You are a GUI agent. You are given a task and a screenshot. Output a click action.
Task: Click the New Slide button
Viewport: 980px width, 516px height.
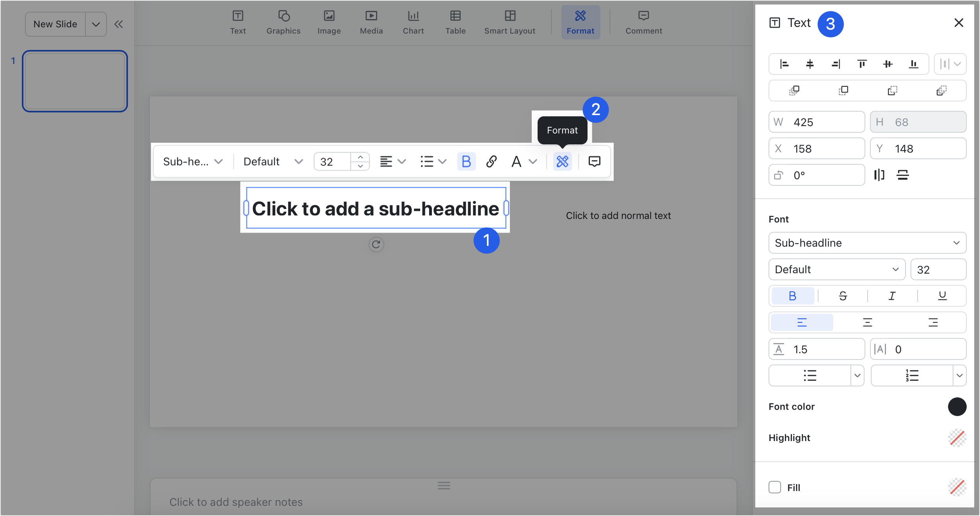coord(55,24)
